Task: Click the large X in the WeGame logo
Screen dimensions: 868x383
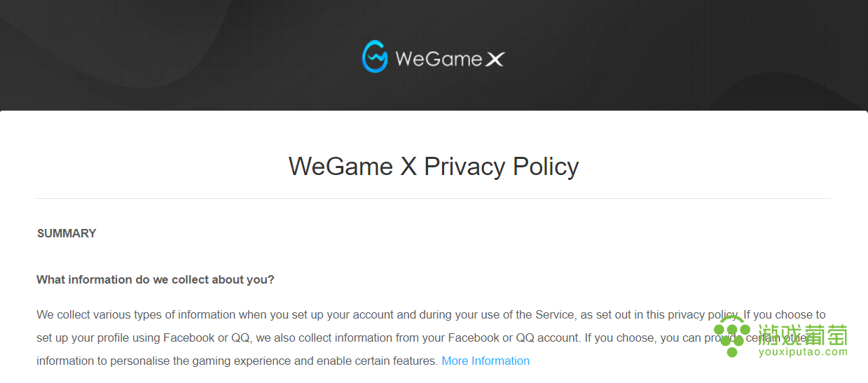Action: (x=495, y=59)
